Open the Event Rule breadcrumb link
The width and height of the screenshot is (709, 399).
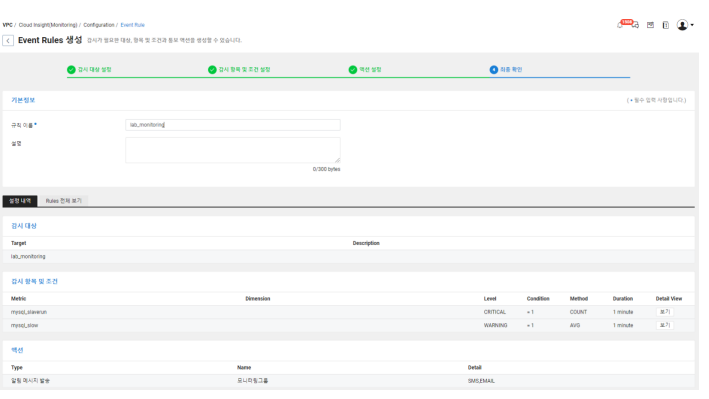[x=132, y=25]
